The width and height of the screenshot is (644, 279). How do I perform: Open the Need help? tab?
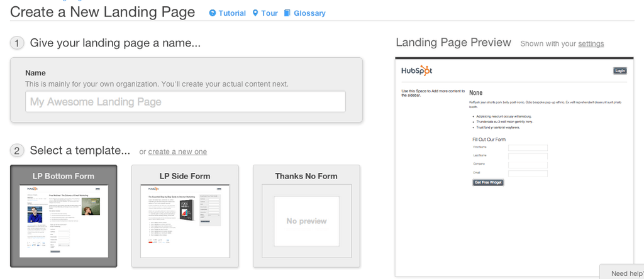click(x=623, y=273)
